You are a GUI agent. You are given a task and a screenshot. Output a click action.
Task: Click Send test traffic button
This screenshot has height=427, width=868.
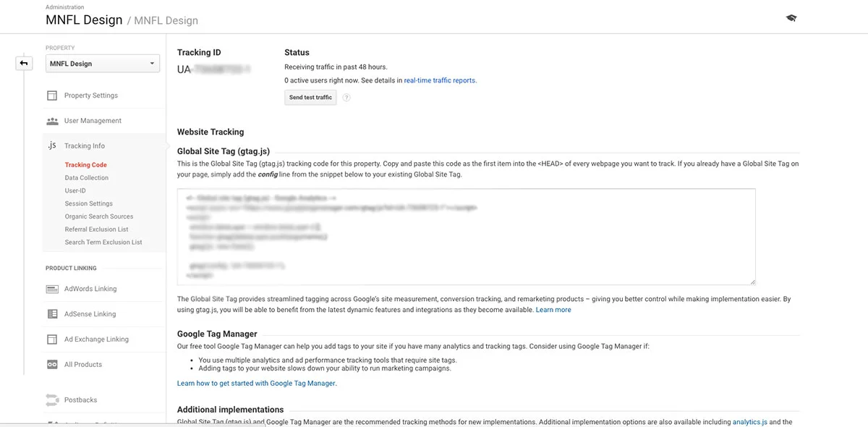[311, 98]
